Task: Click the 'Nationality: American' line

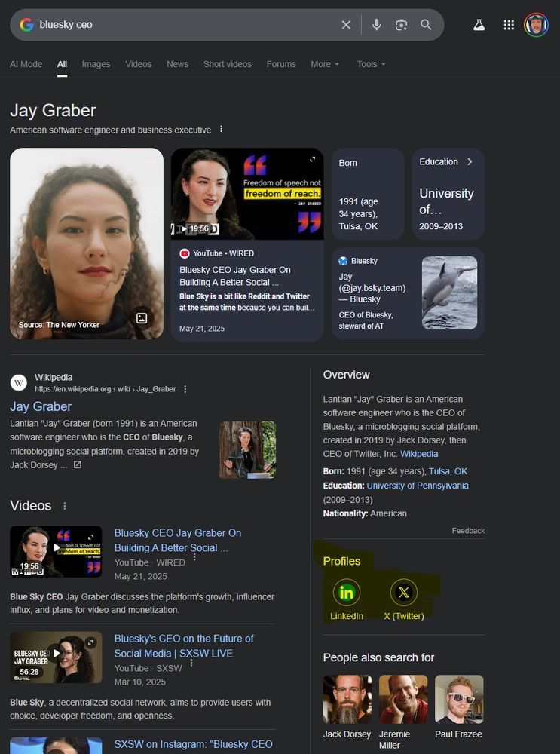Action: [365, 513]
